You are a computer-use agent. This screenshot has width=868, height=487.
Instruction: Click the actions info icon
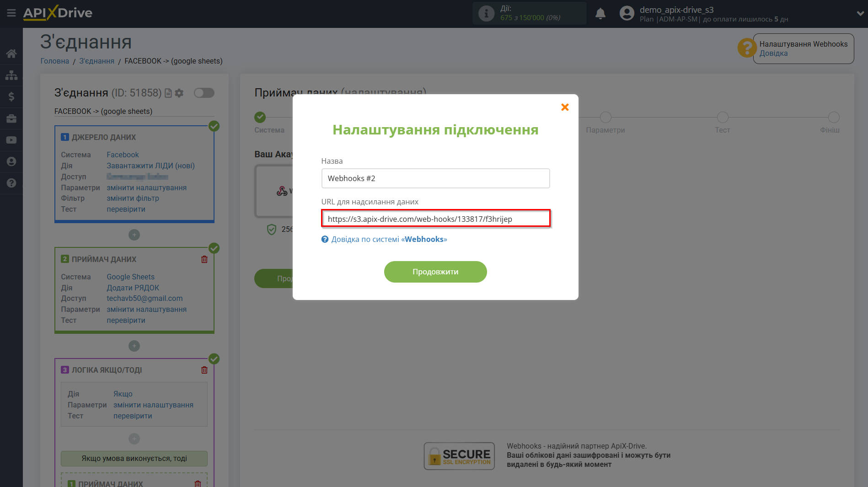486,13
